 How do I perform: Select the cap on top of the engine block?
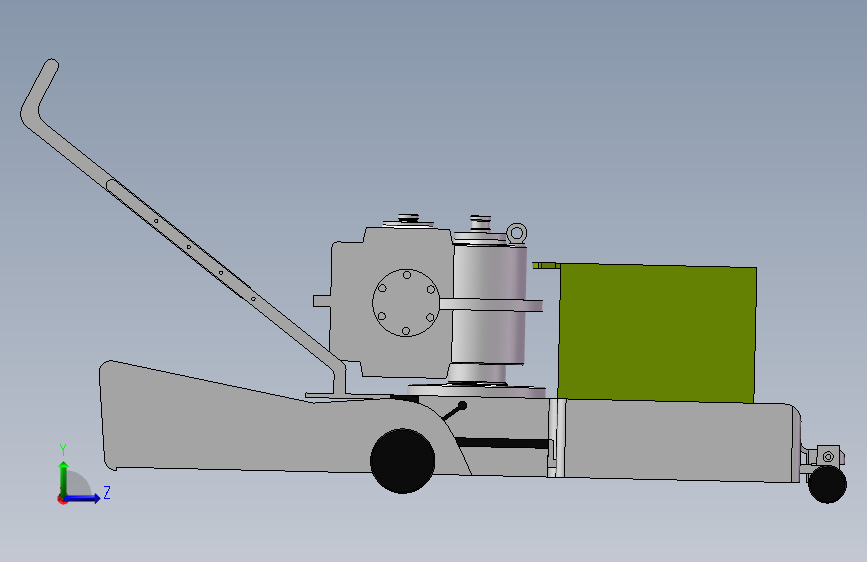408,220
